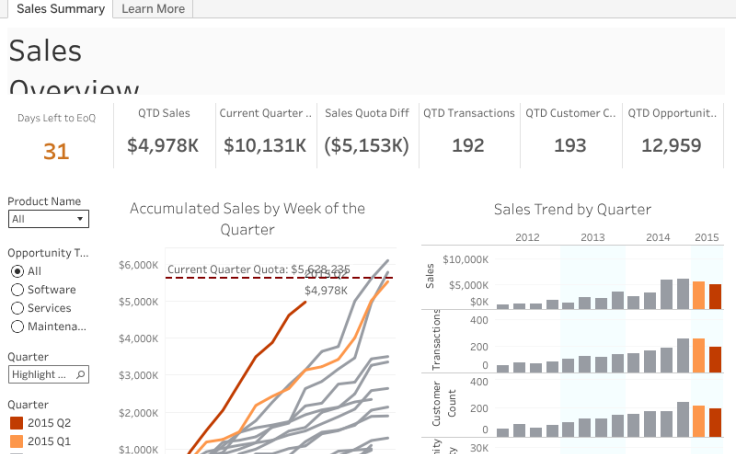
Task: Select the Maintenance radio option
Action: pyautogui.click(x=18, y=326)
